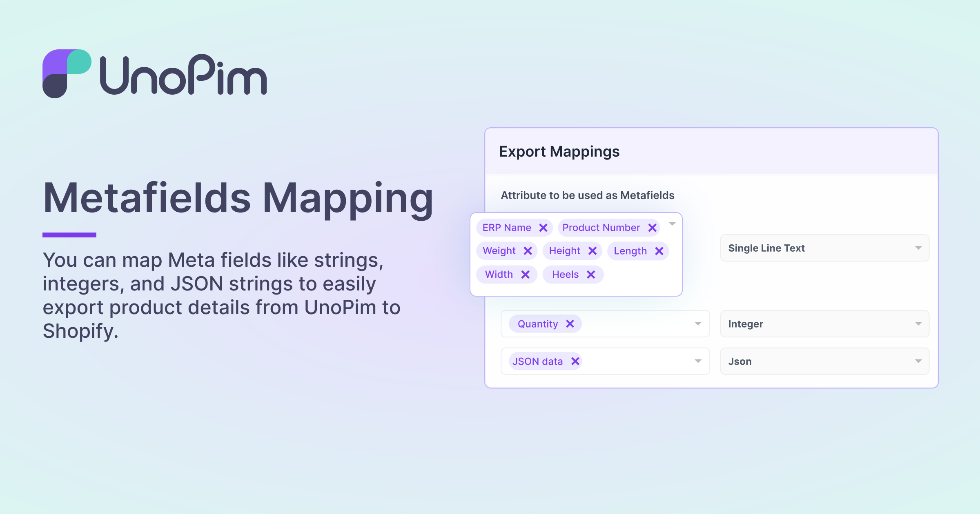Remove Product Number metafield tag

(x=649, y=227)
